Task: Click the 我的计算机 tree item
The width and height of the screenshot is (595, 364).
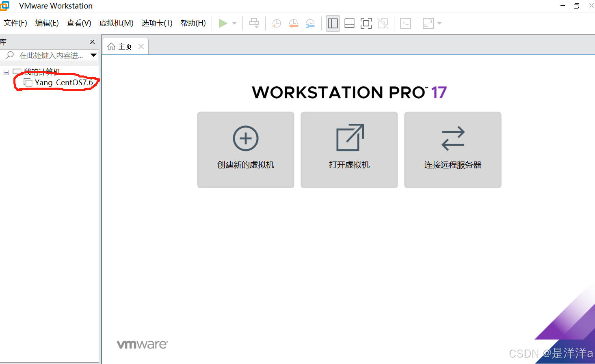Action: click(x=41, y=72)
